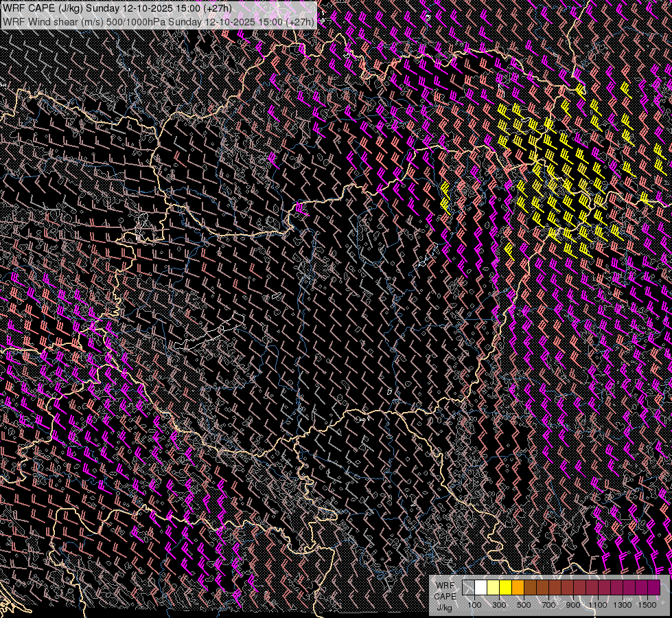Select the pale yellow legend swatch
The height and width of the screenshot is (618, 672).
[x=493, y=588]
